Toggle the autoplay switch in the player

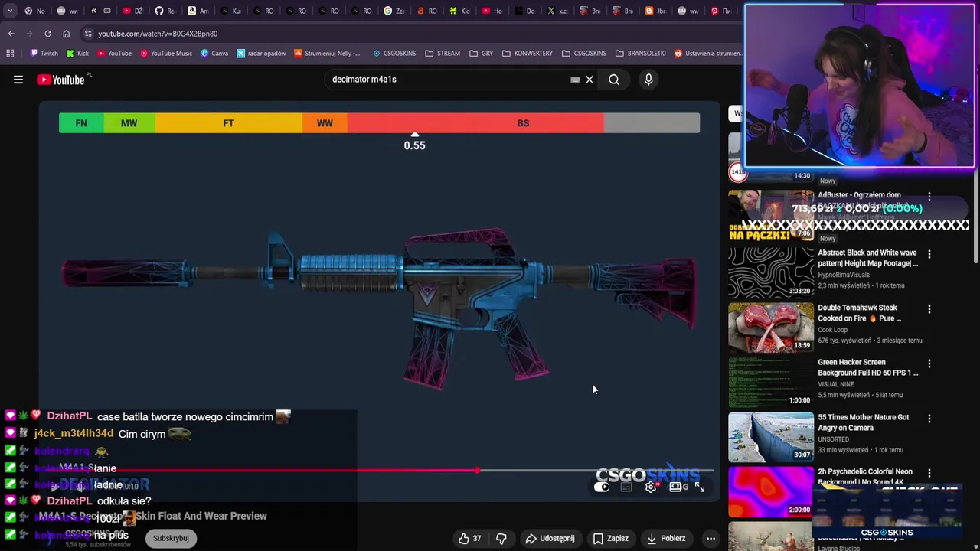602,487
